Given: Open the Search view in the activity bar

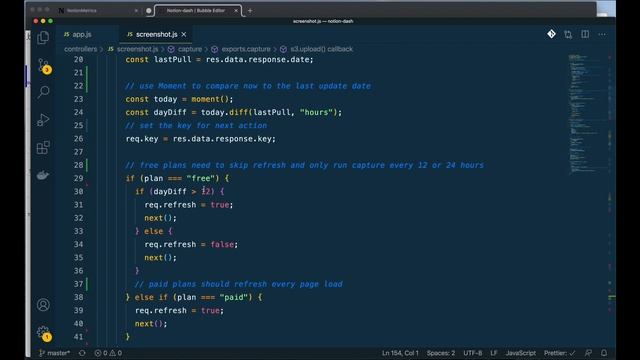Looking at the screenshot, I should [43, 92].
